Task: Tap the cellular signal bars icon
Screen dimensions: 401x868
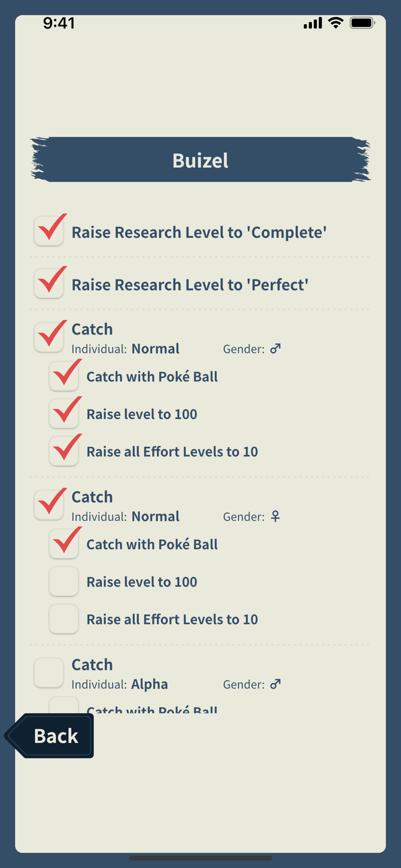Action: (x=313, y=23)
